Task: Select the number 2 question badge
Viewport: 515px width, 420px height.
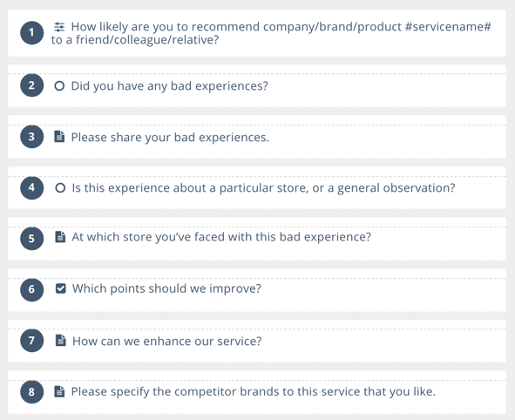Action: coord(32,85)
